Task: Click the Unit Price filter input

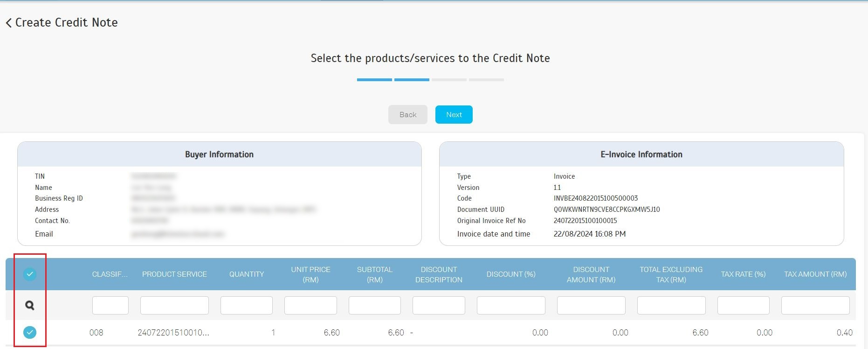Action: 310,305
